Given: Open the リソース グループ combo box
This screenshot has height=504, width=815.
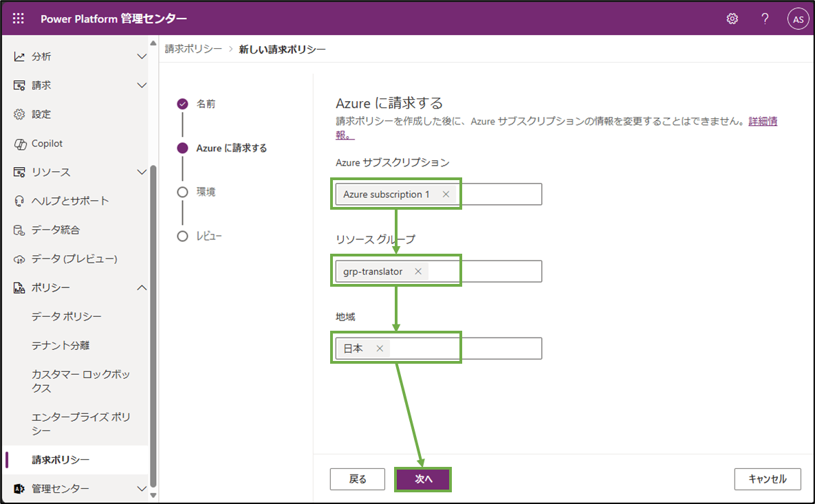Looking at the screenshot, I should click(439, 271).
